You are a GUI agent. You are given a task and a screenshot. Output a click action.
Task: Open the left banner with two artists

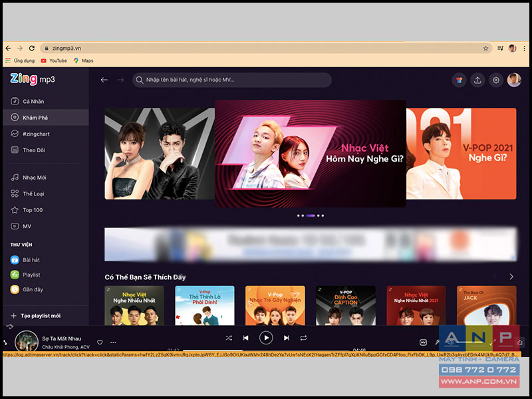click(x=160, y=154)
